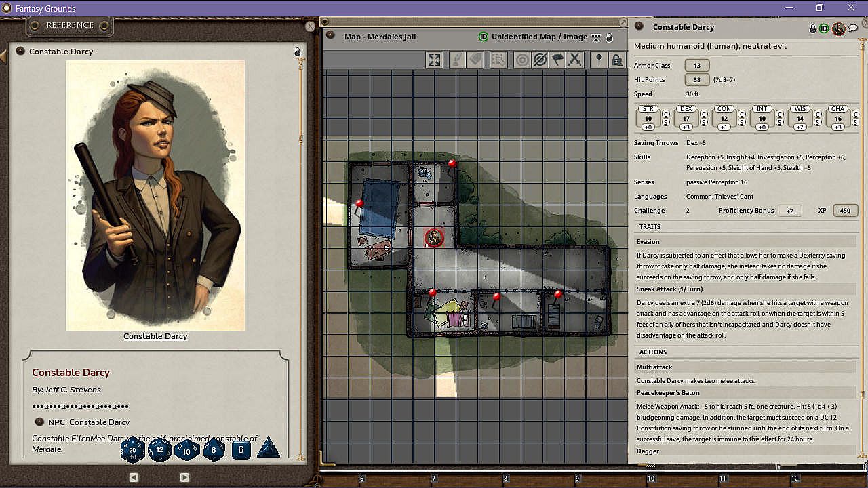
Task: Open chat bubble icon on Constable Darcy sheet
Action: pyautogui.click(x=853, y=28)
